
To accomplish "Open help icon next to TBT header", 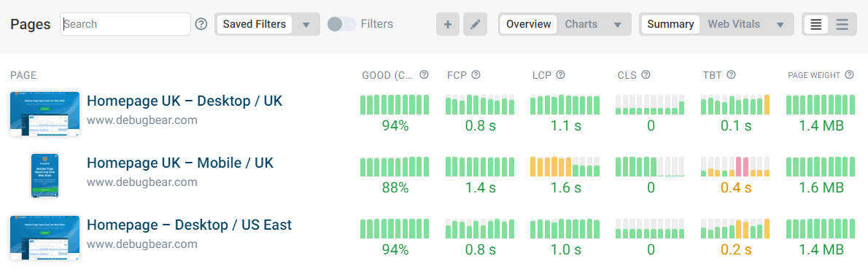I will [x=731, y=75].
